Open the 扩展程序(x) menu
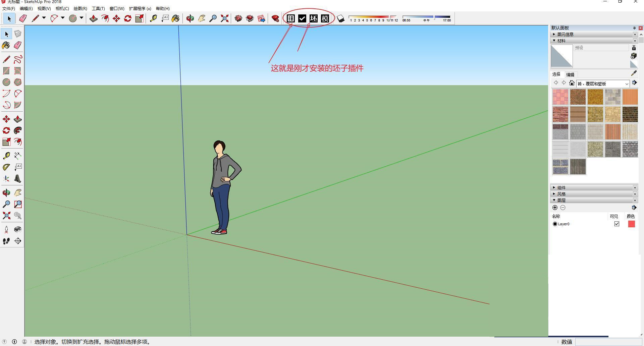 pyautogui.click(x=140, y=8)
